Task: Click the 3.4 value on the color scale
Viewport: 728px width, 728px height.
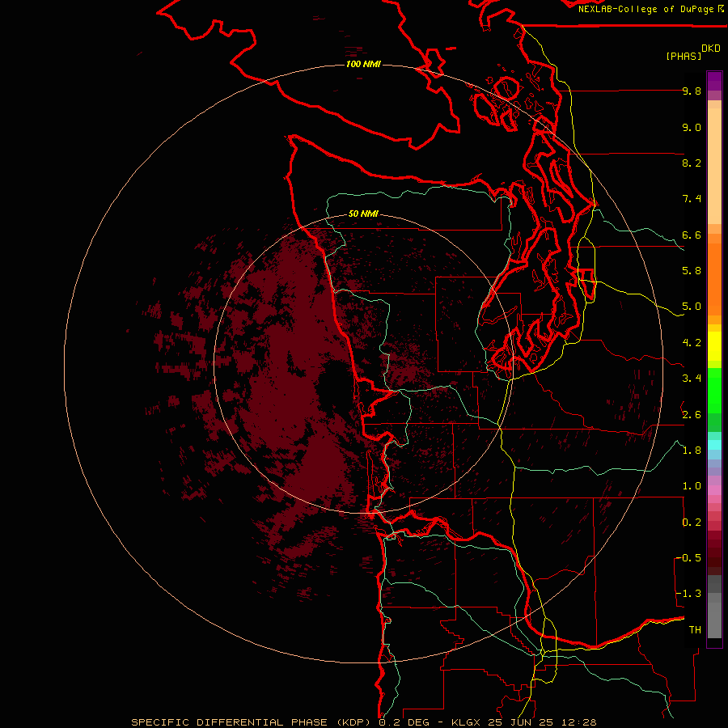Action: click(x=692, y=379)
